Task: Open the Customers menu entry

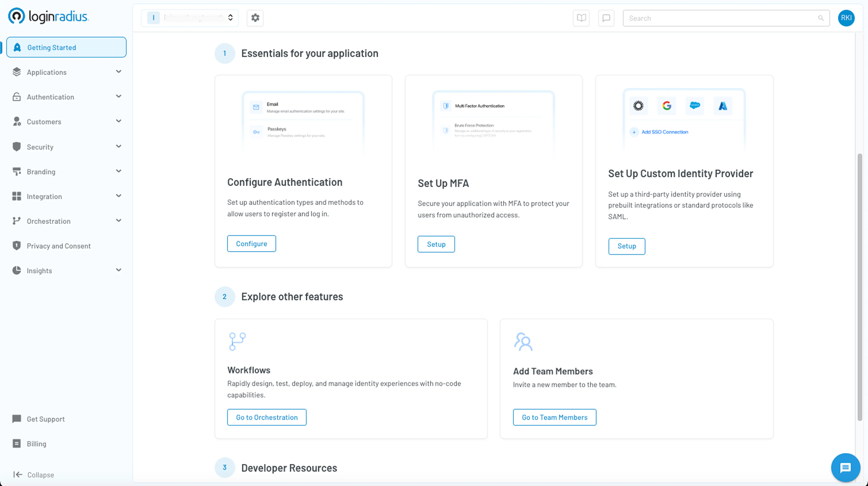Action: point(44,122)
